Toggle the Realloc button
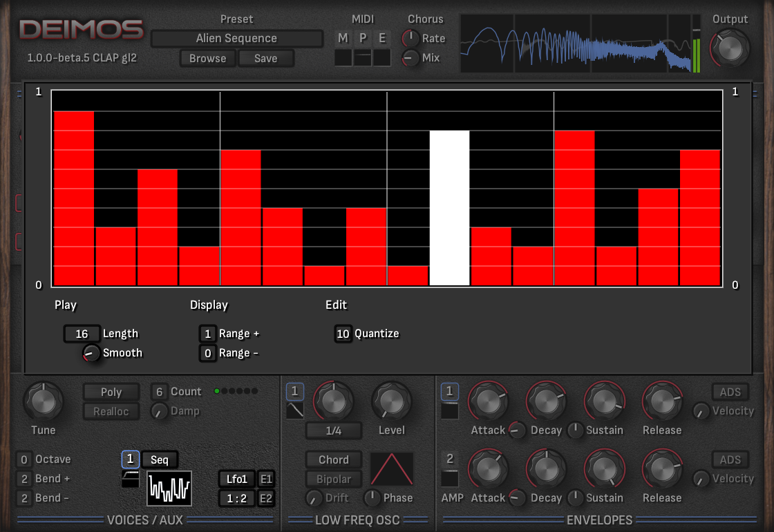Screen dimensions: 774x532 point(111,412)
